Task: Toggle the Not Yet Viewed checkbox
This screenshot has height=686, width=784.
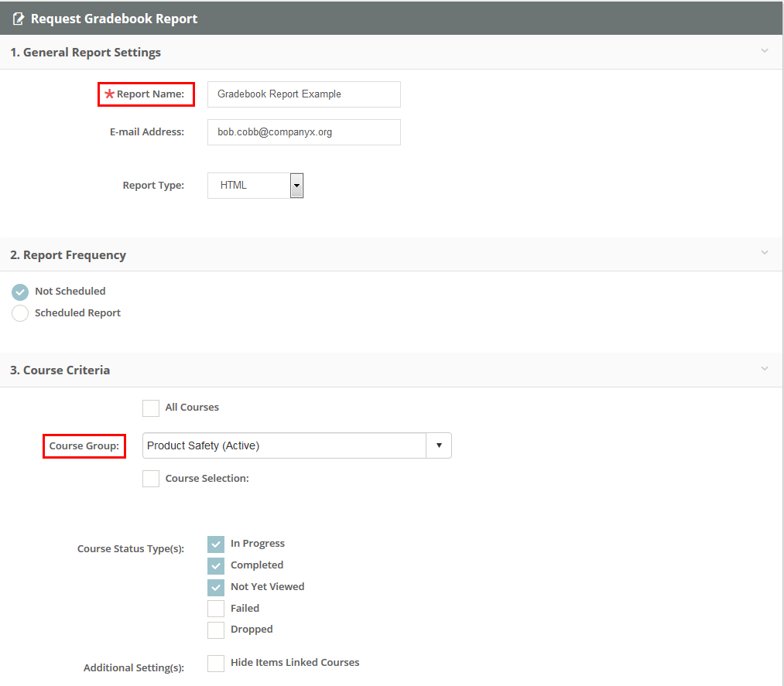Action: pyautogui.click(x=216, y=588)
